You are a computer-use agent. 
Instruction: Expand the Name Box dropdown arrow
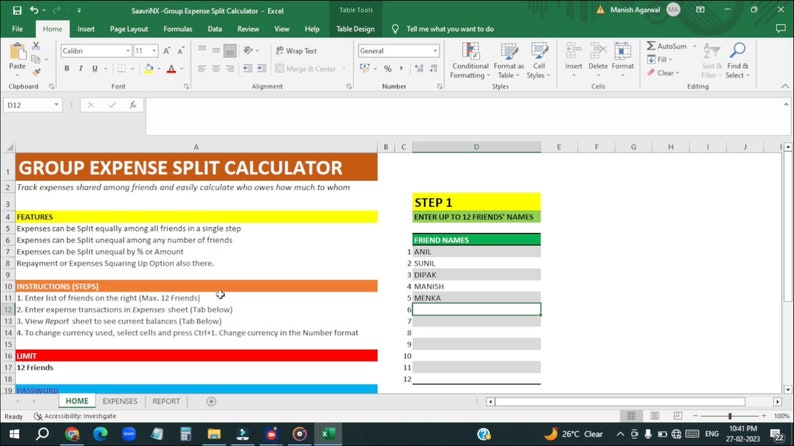click(56, 105)
